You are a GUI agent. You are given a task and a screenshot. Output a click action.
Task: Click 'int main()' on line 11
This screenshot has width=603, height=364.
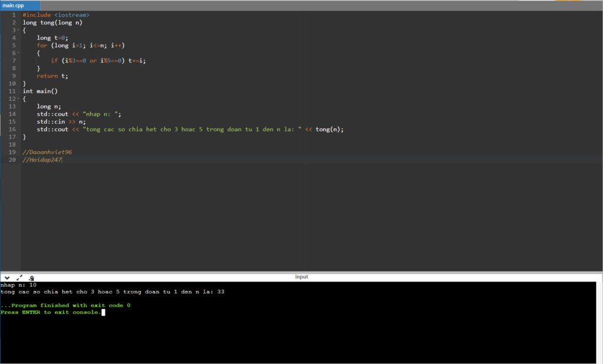pos(40,91)
